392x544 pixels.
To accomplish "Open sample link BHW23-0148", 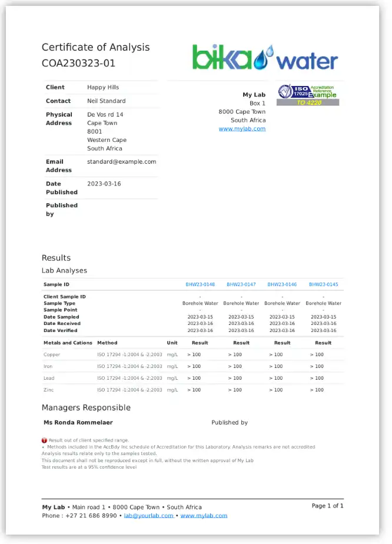I will point(200,284).
